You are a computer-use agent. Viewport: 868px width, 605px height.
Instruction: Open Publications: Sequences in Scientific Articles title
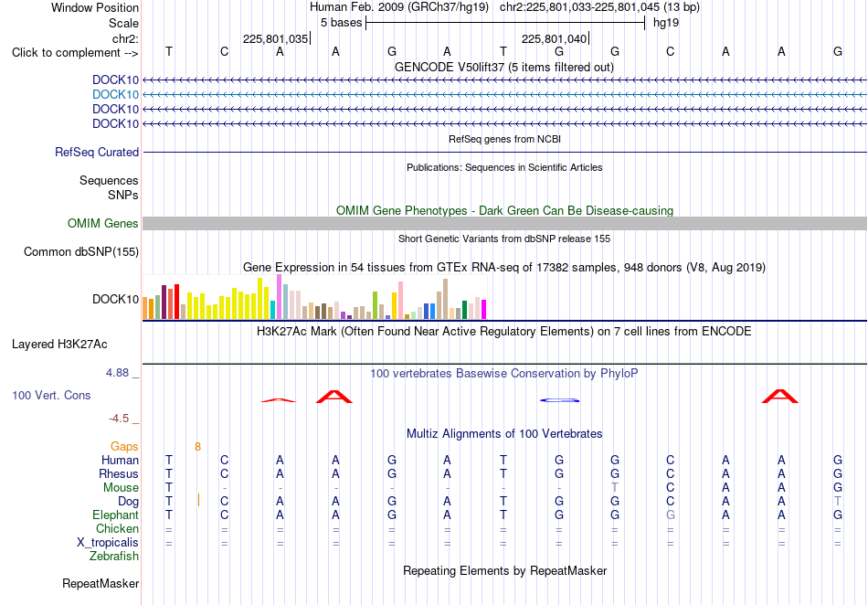[x=504, y=168]
